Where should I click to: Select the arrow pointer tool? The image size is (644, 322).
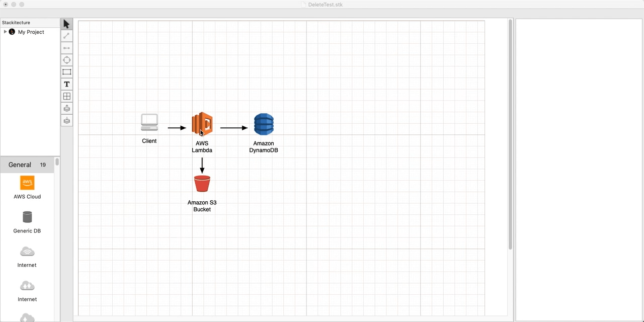tap(66, 24)
